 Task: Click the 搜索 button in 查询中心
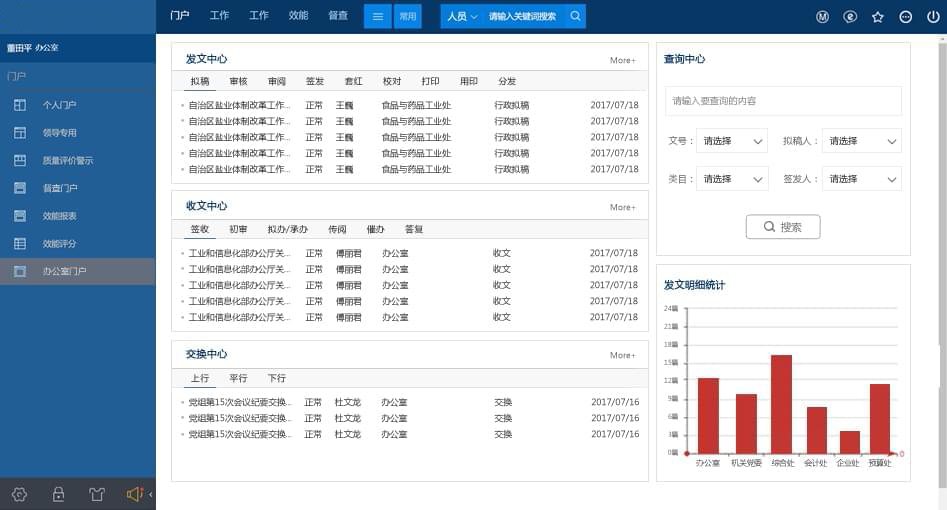(782, 227)
